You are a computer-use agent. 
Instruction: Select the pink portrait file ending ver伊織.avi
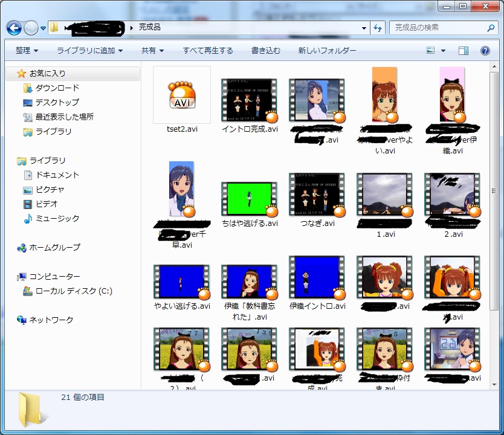pyautogui.click(x=452, y=95)
